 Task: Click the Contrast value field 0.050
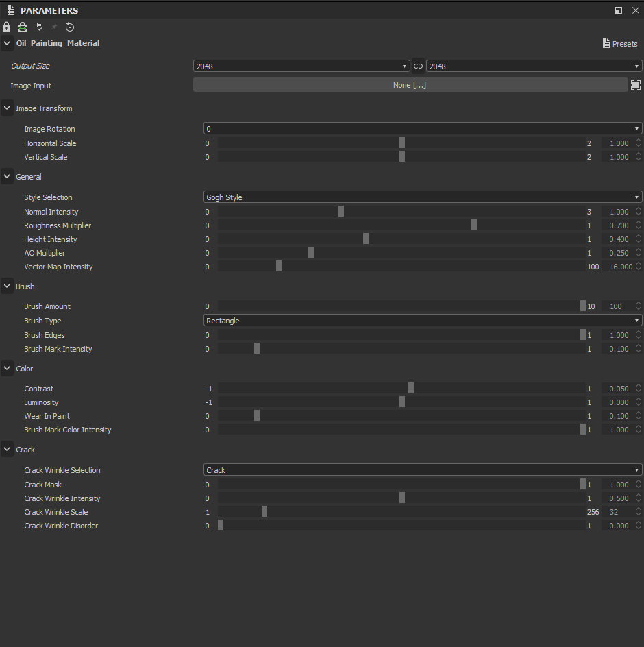(x=618, y=389)
